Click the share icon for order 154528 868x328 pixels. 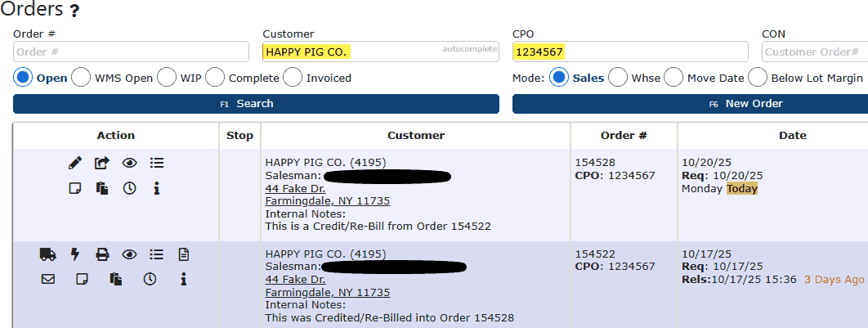click(x=102, y=164)
